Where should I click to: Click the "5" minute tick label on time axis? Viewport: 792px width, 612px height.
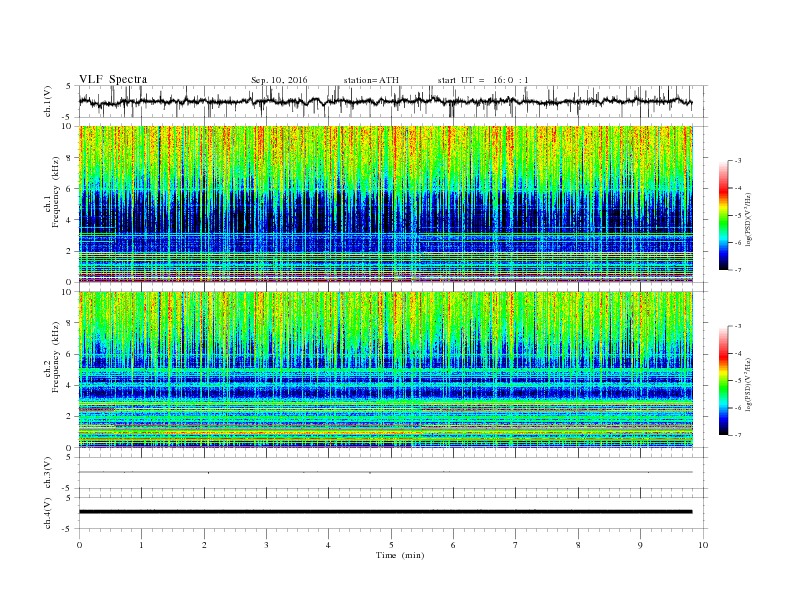coord(391,545)
